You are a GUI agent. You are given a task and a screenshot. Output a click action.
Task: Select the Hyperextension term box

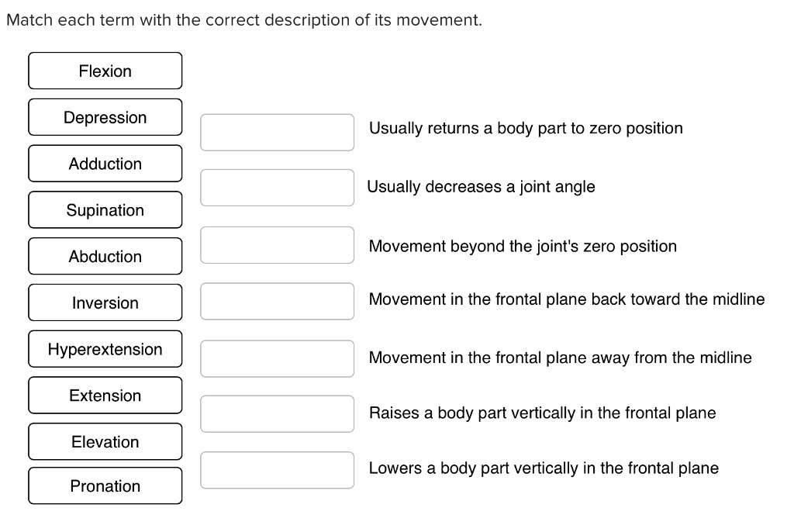pyautogui.click(x=105, y=350)
